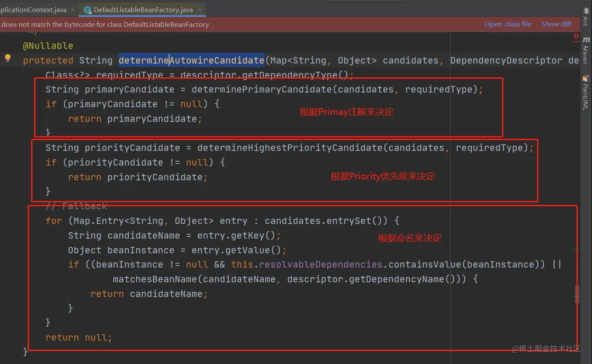Click the 'protected' keyword in method signature
Image resolution: width=592 pixels, height=364 pixels.
point(48,61)
